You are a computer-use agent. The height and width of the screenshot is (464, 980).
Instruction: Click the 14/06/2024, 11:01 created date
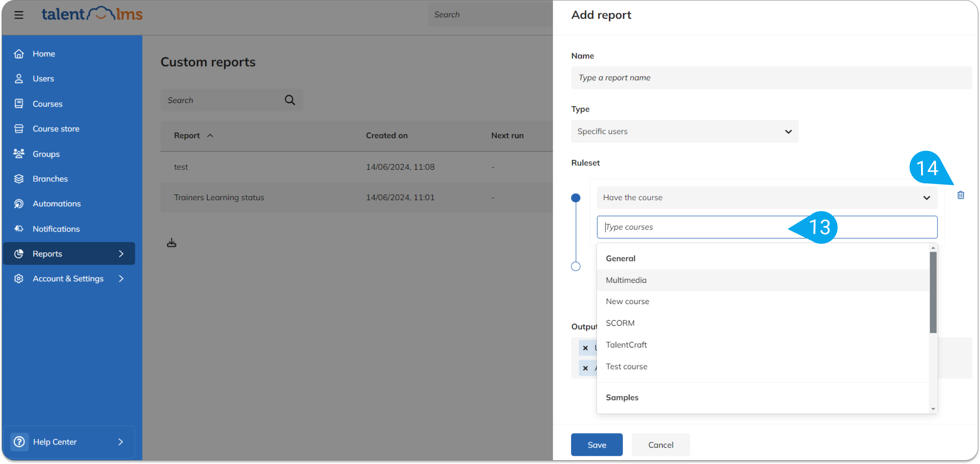click(400, 198)
